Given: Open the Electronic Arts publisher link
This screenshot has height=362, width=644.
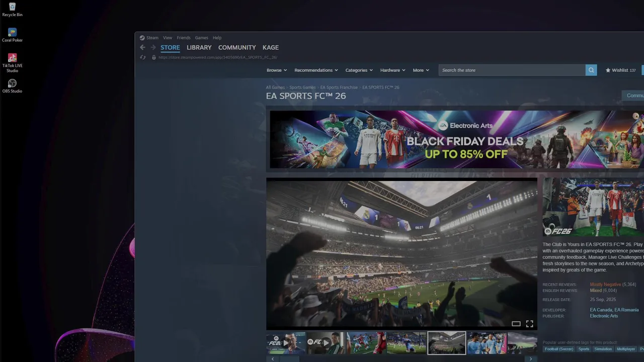Looking at the screenshot, I should pyautogui.click(x=604, y=316).
